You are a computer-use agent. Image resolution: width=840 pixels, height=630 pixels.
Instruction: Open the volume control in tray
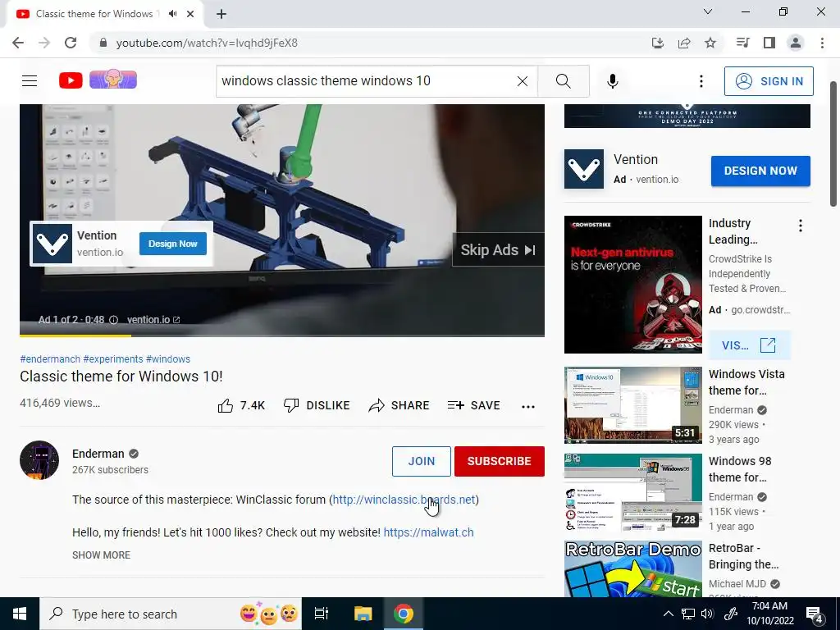tap(707, 614)
